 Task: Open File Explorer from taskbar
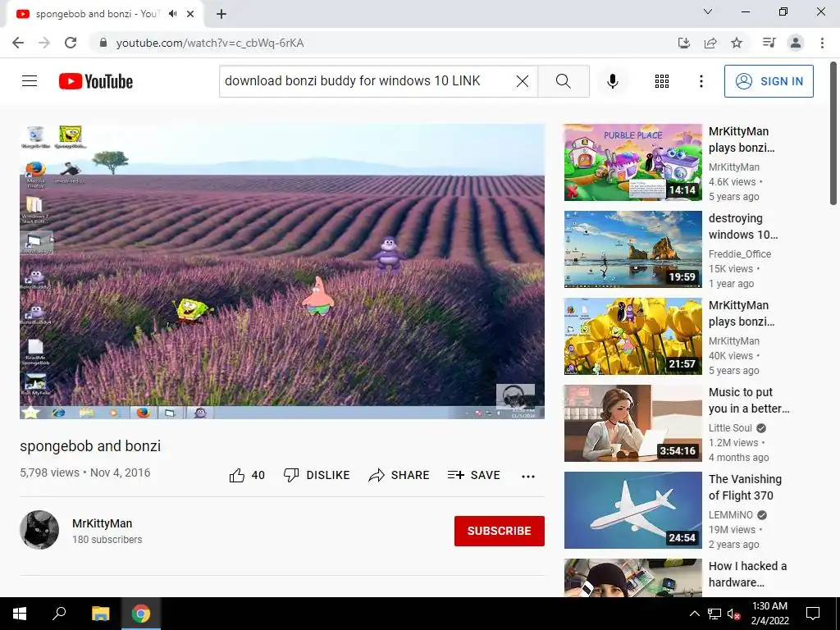(x=101, y=614)
